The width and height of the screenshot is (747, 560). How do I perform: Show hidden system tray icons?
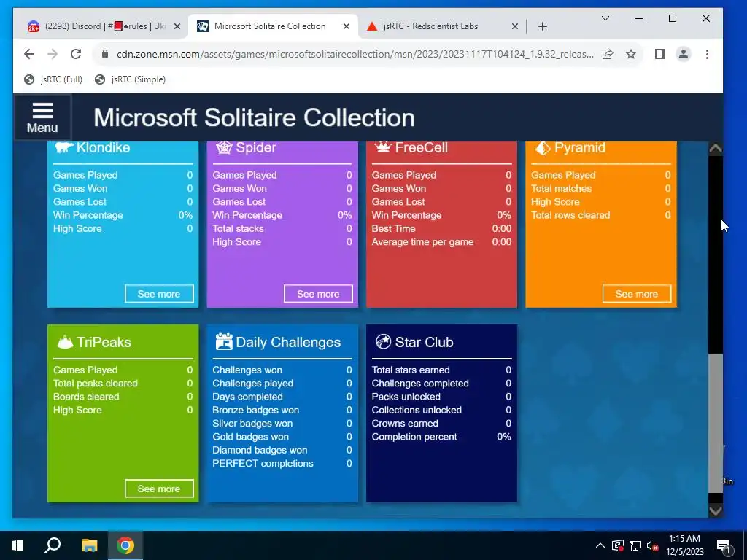[600, 545]
